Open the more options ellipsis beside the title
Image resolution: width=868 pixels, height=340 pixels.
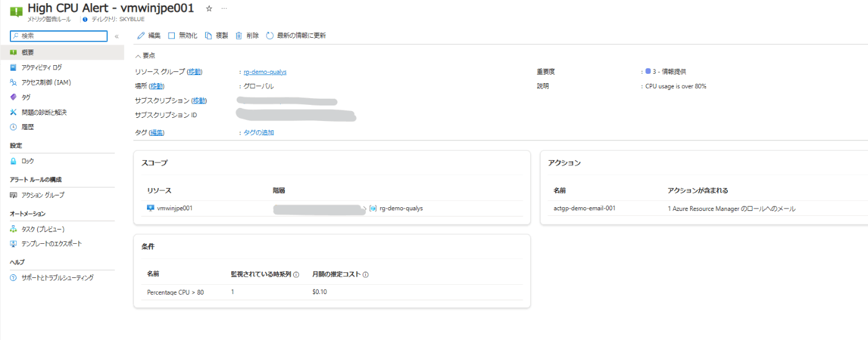(224, 9)
